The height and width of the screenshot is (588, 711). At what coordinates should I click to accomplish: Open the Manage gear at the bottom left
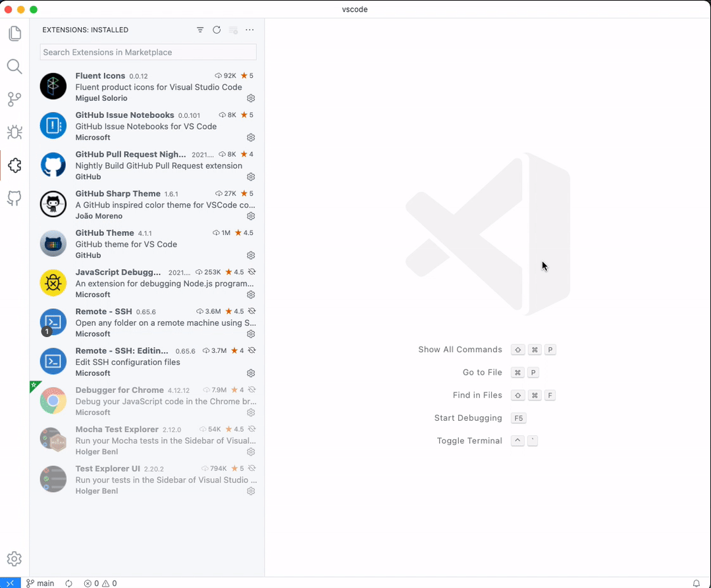pos(14,558)
